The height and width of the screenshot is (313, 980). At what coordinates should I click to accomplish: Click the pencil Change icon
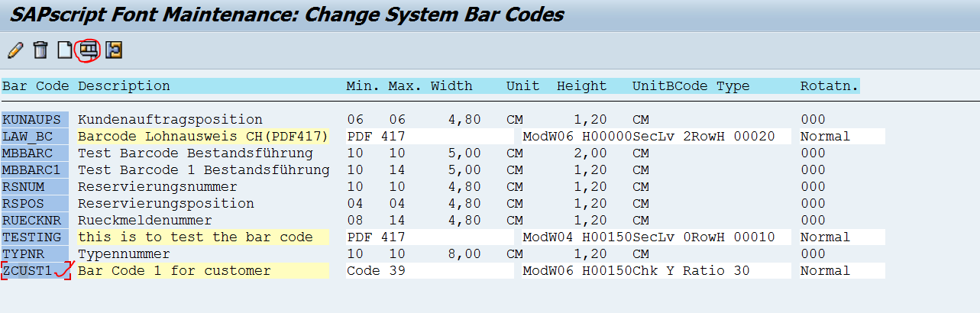pos(15,50)
